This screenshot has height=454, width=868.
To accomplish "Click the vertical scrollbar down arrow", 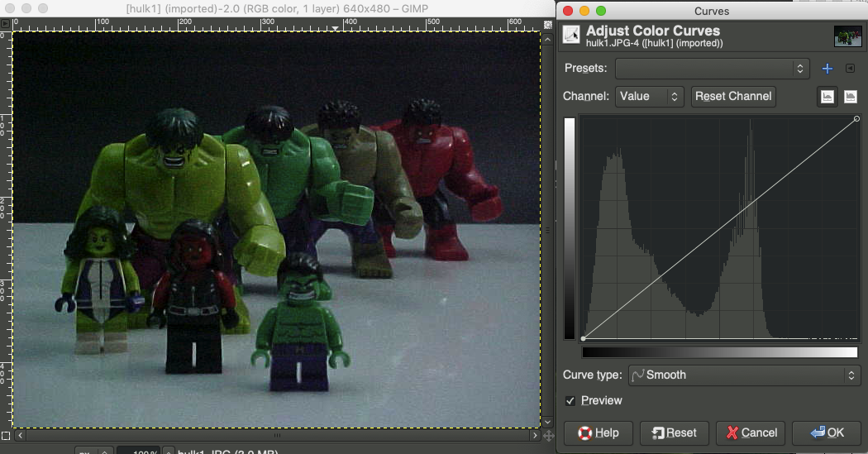I will [x=547, y=423].
